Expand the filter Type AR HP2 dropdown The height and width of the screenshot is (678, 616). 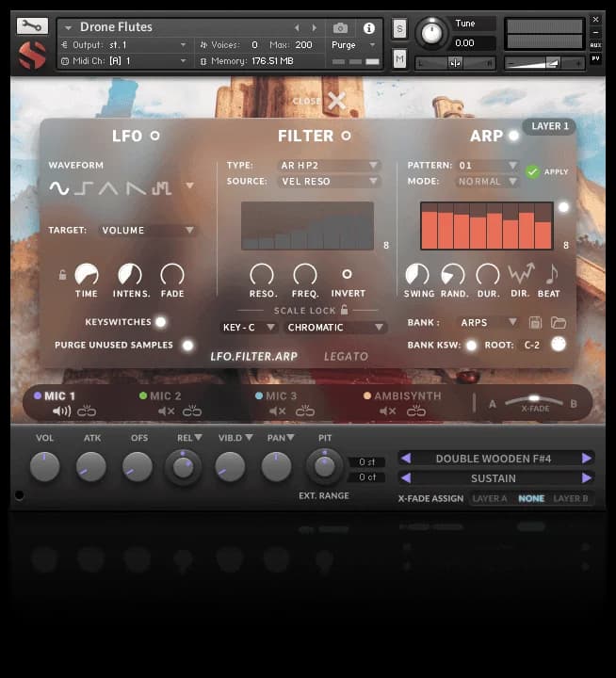[x=329, y=166]
